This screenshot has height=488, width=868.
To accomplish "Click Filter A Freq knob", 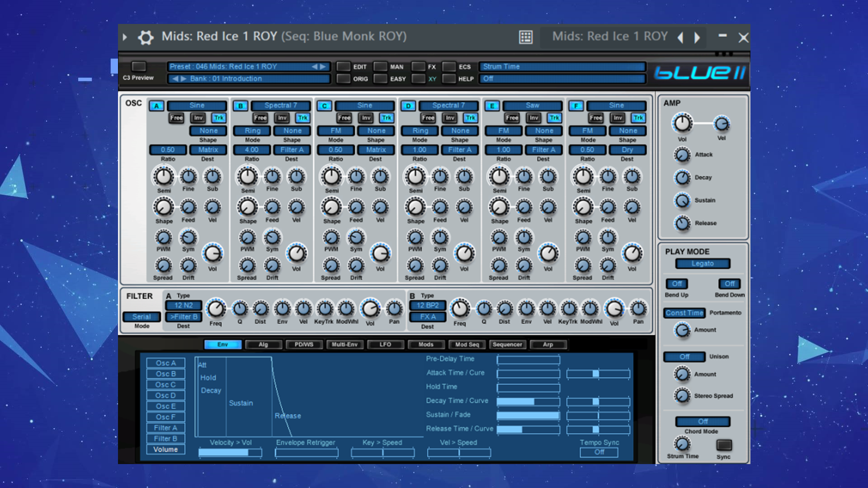I will (216, 309).
